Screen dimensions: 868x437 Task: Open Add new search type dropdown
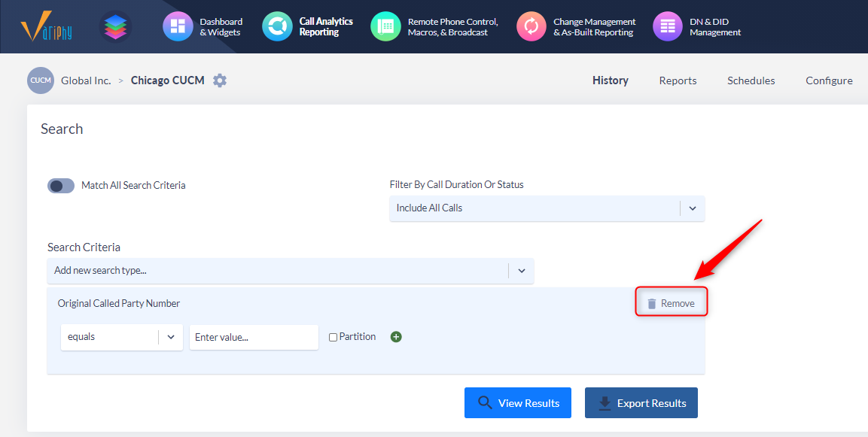[x=291, y=271]
